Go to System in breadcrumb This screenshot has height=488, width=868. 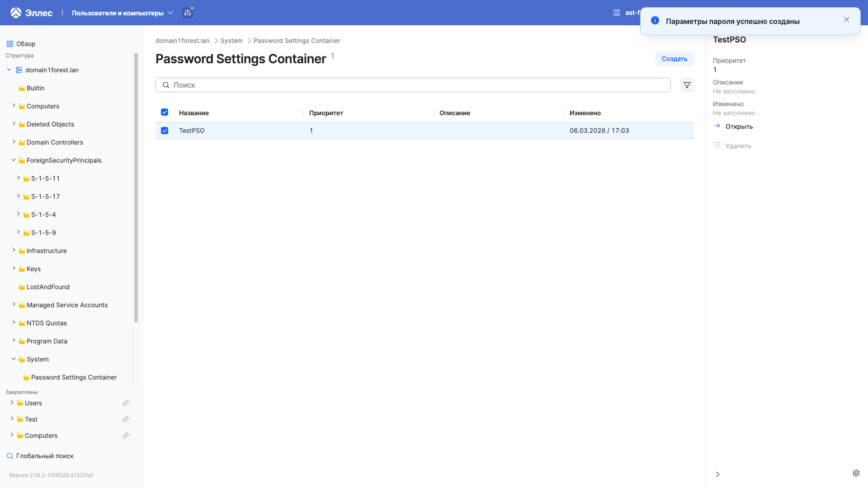point(231,41)
